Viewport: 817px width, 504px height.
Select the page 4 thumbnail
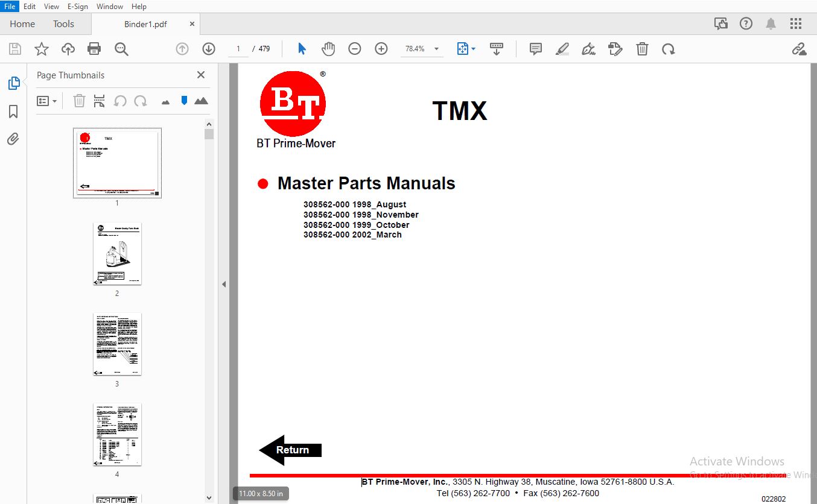(117, 434)
